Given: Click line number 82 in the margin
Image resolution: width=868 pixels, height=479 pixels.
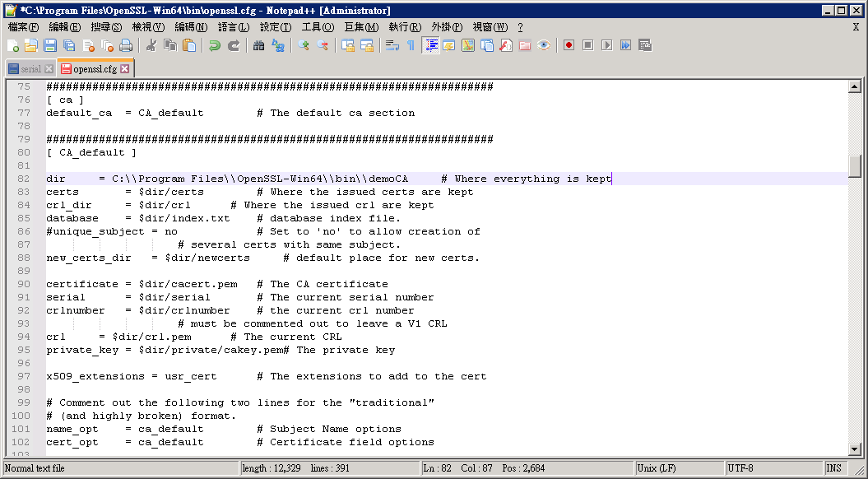Looking at the screenshot, I should point(23,179).
